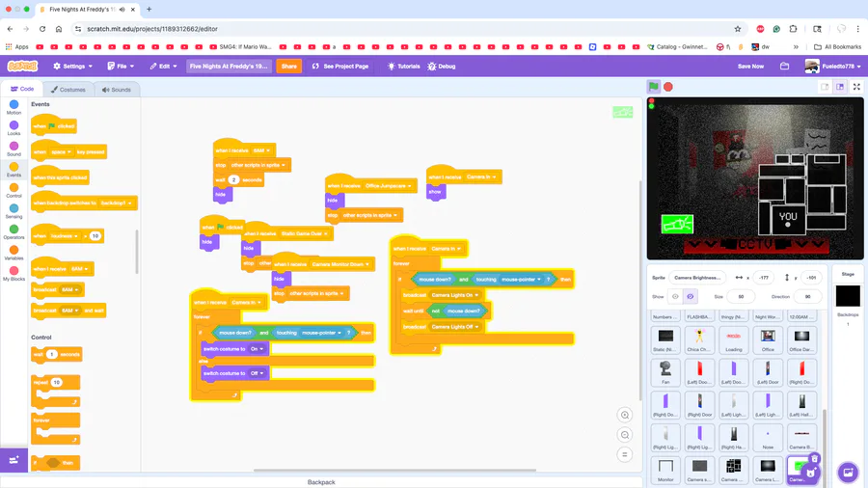Select the Office sprite

coord(768,339)
